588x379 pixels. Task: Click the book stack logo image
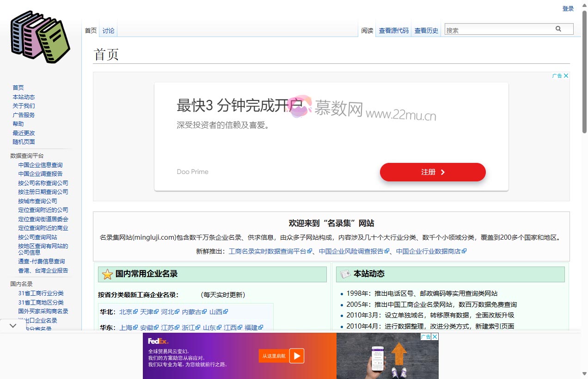(39, 36)
